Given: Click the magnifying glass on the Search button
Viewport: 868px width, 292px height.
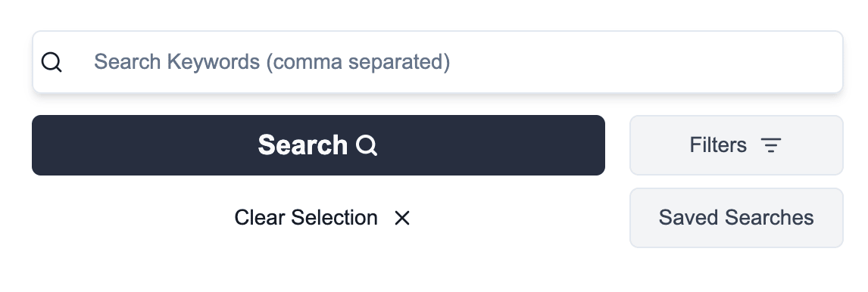Looking at the screenshot, I should [x=367, y=145].
